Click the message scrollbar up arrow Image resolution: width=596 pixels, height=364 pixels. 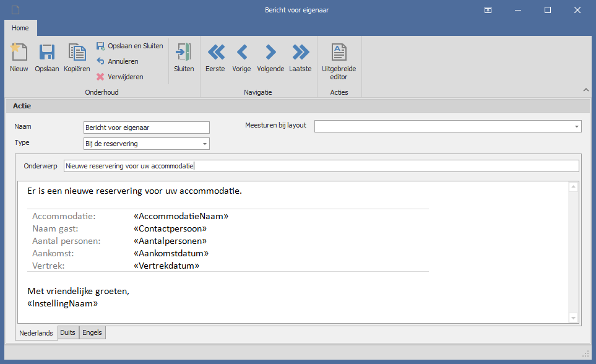(x=573, y=187)
